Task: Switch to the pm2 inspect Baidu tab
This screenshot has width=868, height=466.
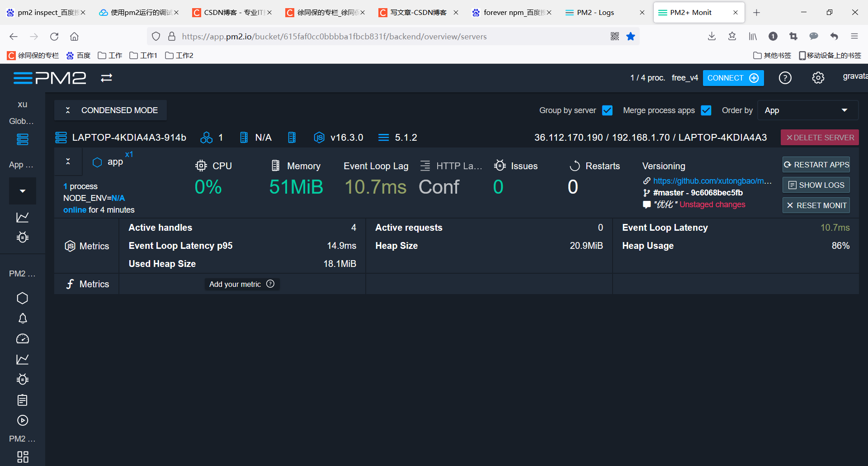Action: 46,13
